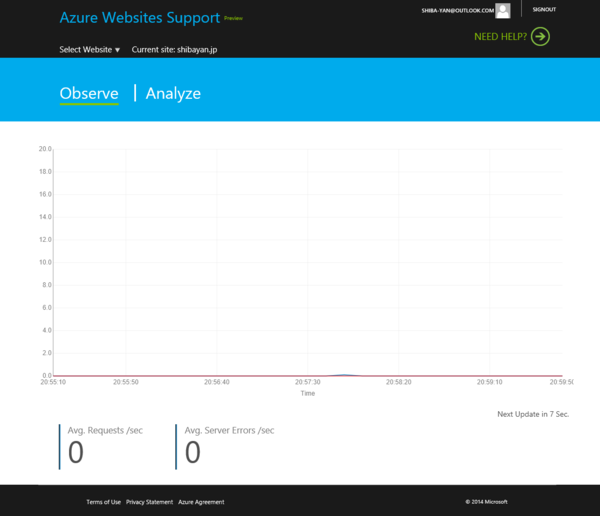The height and width of the screenshot is (516, 600).
Task: Click the small blue bump on chart line
Action: click(x=344, y=375)
